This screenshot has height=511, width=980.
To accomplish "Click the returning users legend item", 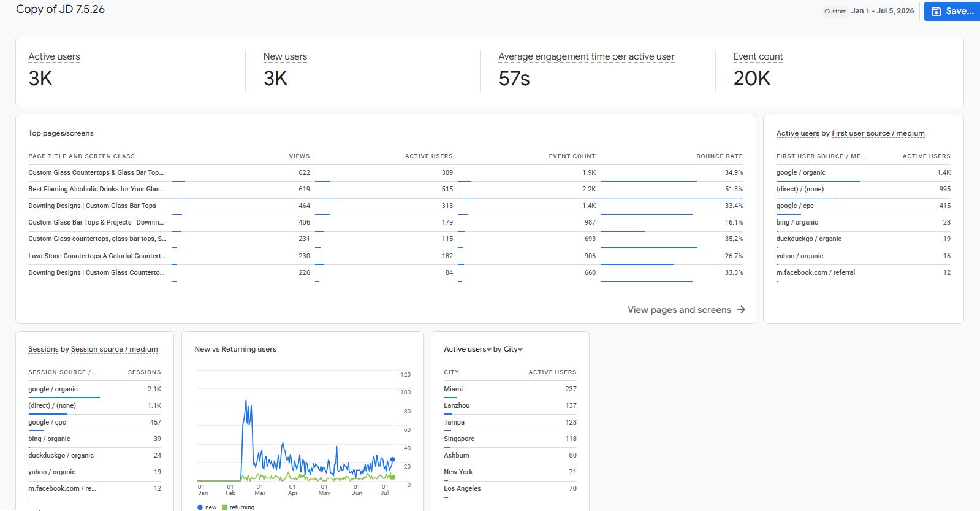I will (x=238, y=507).
